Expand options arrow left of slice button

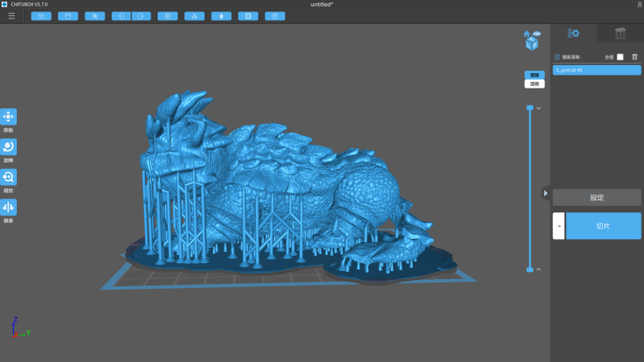[559, 226]
